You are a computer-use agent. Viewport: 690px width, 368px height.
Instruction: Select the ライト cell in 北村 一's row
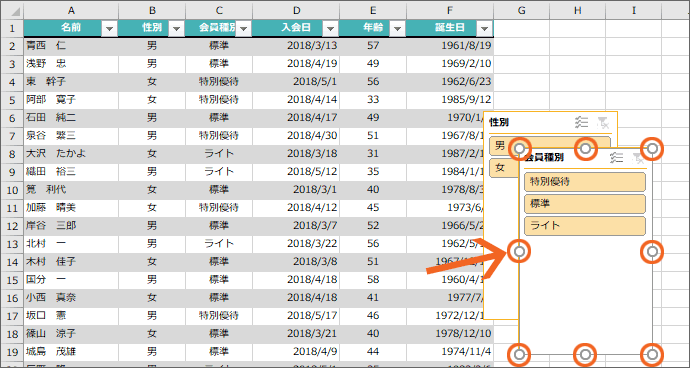click(219, 244)
